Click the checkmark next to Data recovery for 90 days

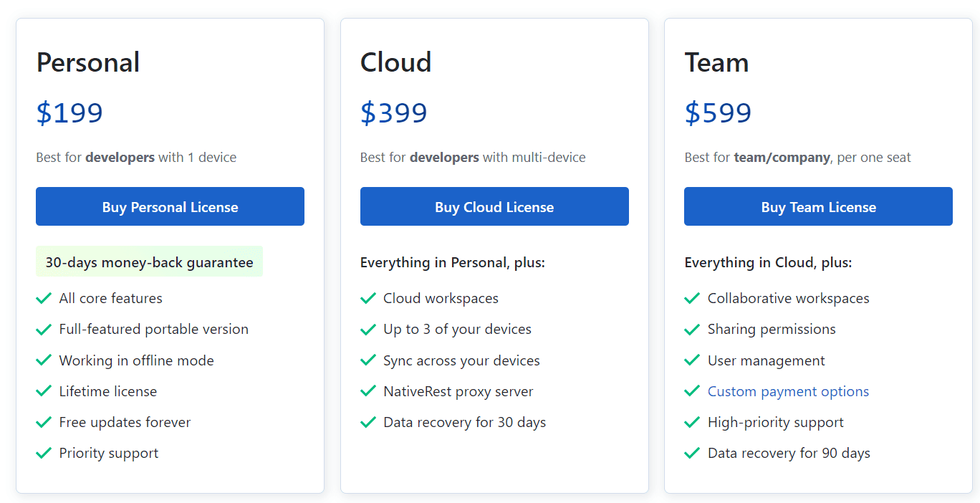[692, 453]
